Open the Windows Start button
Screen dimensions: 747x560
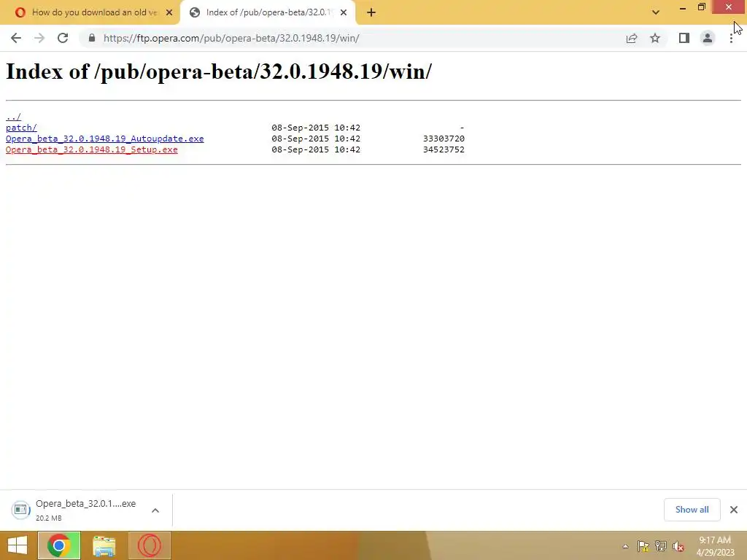point(18,545)
